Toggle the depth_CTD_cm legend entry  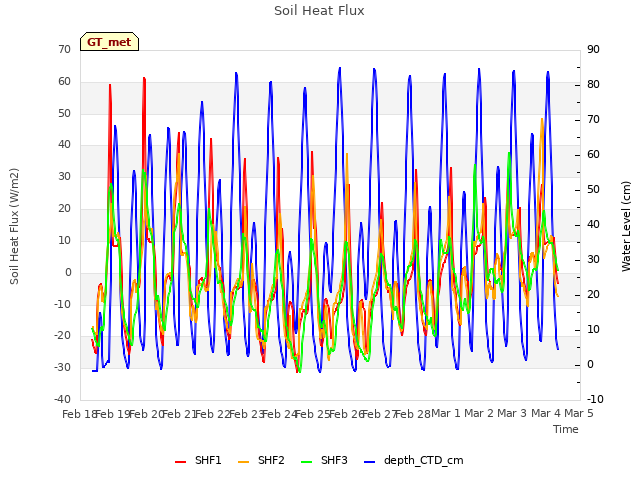(x=413, y=460)
